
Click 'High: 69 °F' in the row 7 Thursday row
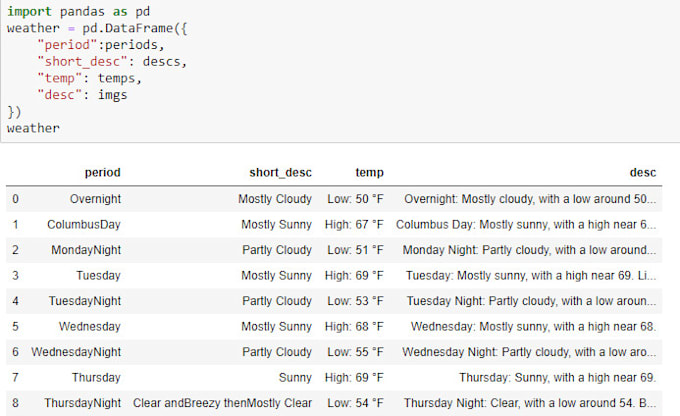click(354, 377)
